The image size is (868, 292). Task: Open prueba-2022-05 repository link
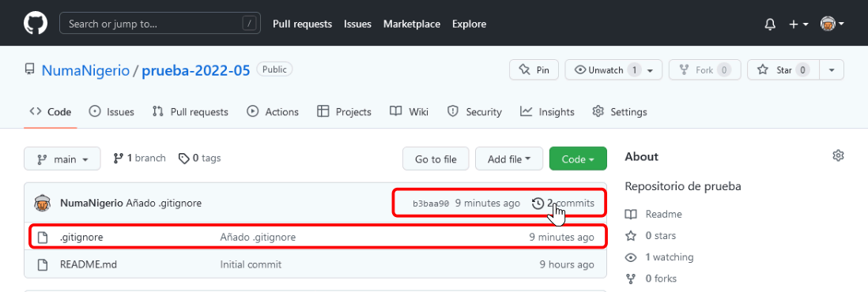197,70
